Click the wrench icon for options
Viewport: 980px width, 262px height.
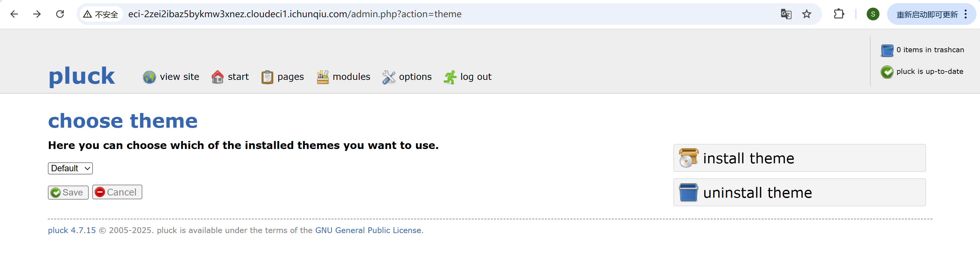[388, 77]
